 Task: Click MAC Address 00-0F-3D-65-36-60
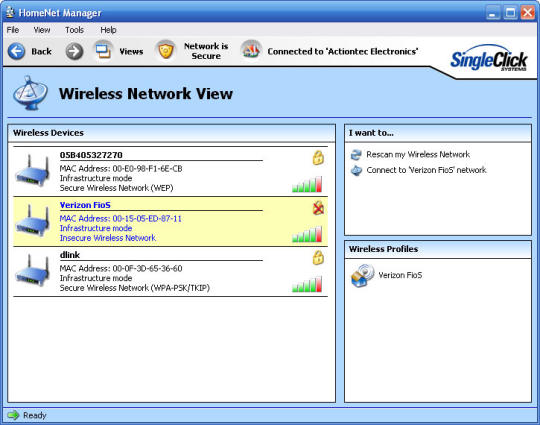pos(121,268)
